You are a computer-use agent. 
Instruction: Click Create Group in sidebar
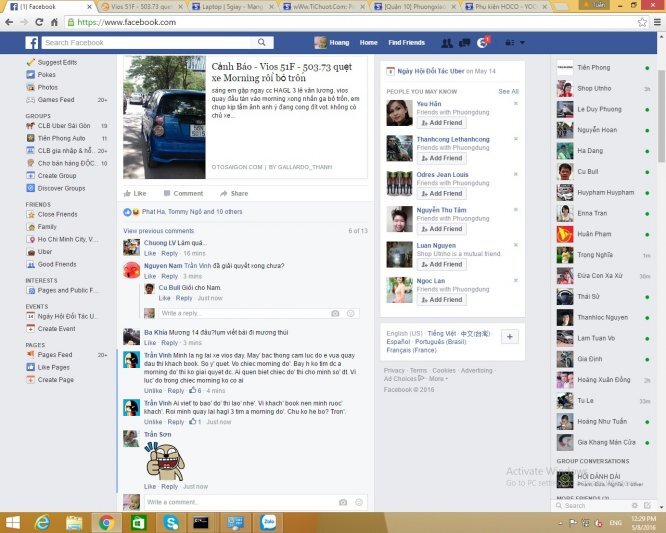pyautogui.click(x=57, y=176)
